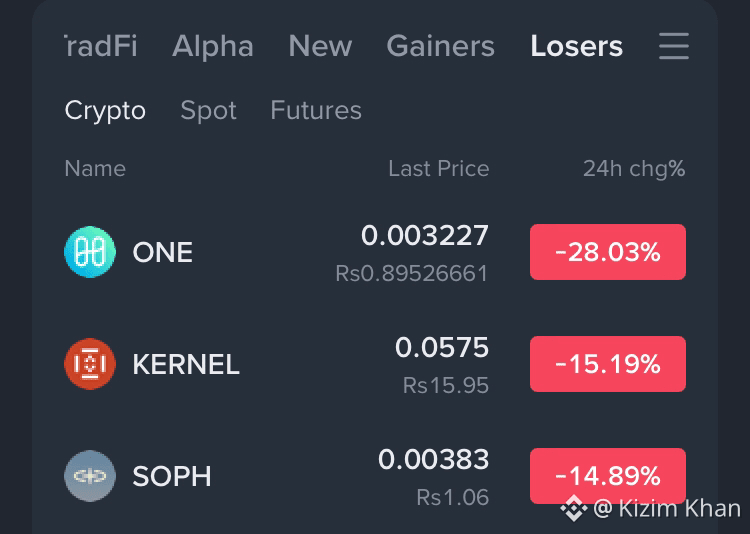Select the Spot sub-tab

[x=208, y=111]
